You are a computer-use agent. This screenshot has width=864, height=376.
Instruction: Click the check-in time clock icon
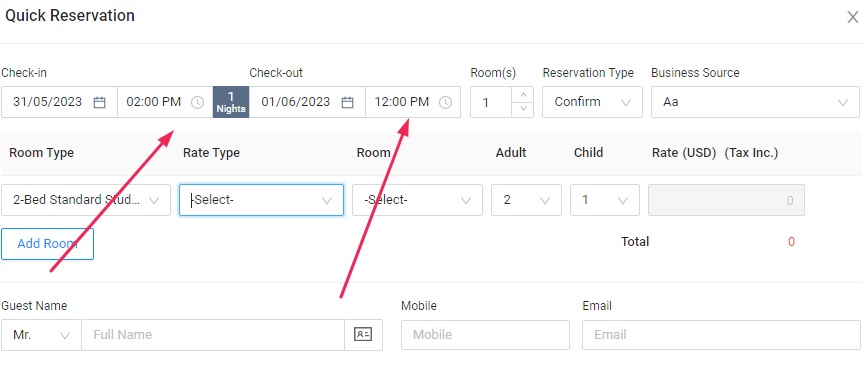[x=197, y=102]
